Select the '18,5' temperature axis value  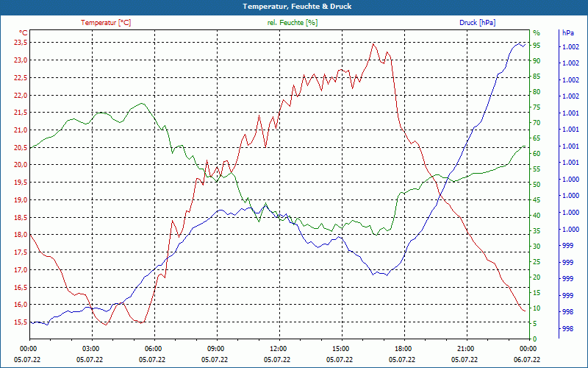[21, 217]
